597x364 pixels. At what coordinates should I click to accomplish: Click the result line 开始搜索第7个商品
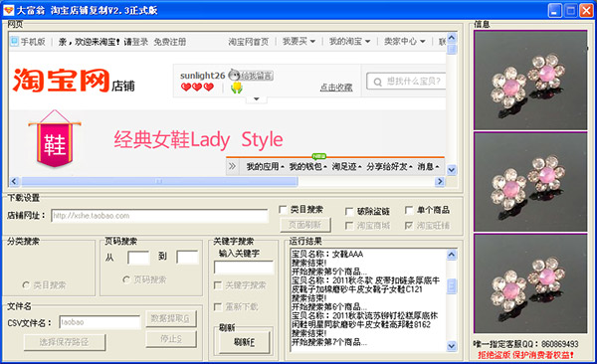(x=329, y=342)
